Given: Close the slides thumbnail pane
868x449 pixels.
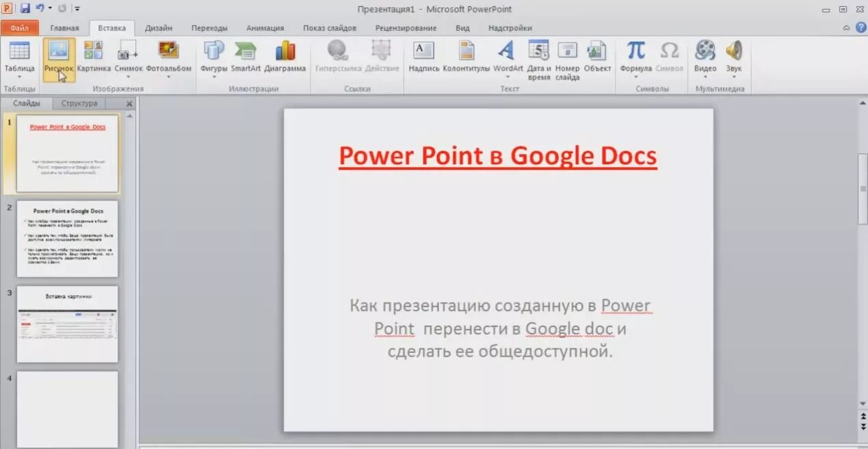Looking at the screenshot, I should [129, 104].
